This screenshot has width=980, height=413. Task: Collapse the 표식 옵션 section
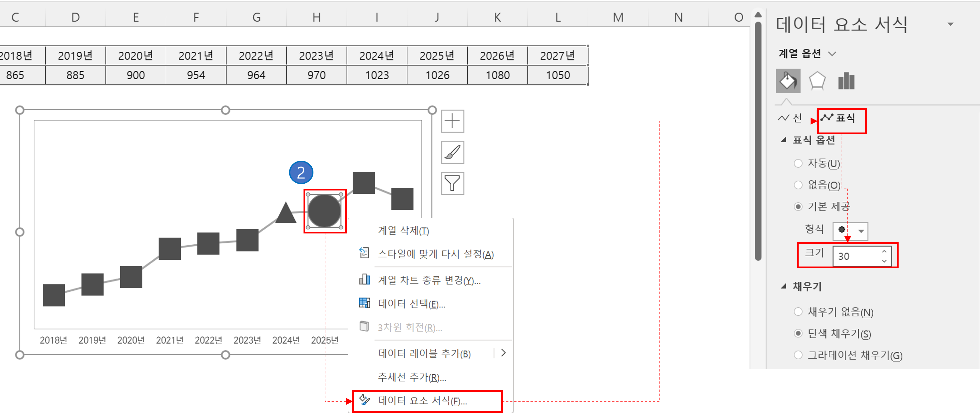tap(783, 140)
